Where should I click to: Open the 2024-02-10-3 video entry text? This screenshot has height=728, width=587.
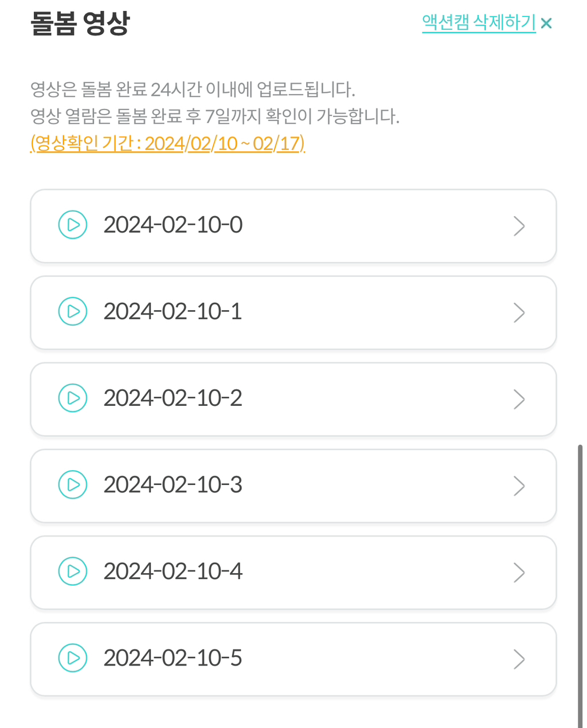point(173,484)
